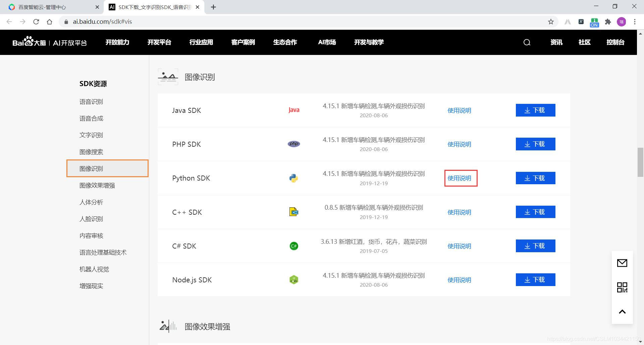Image resolution: width=644 pixels, height=345 pixels.
Task: Select 语言处理基础技术 in SDK sidebar
Action: pos(103,252)
